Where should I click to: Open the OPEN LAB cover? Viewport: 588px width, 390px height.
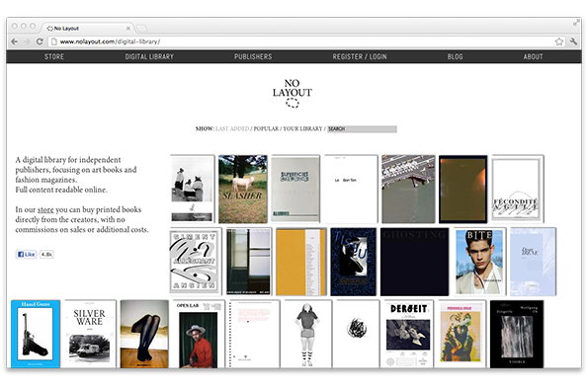(x=198, y=334)
